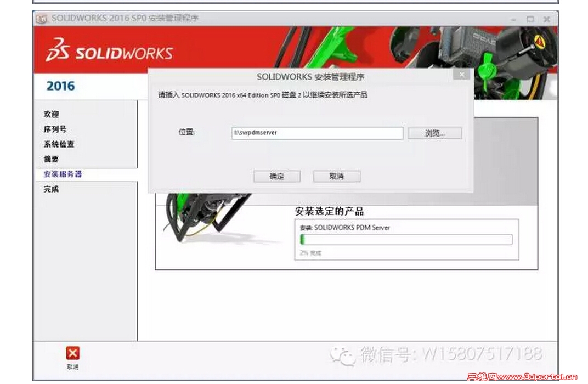Click the red X cancel icon
The height and width of the screenshot is (384, 588).
pos(73,354)
